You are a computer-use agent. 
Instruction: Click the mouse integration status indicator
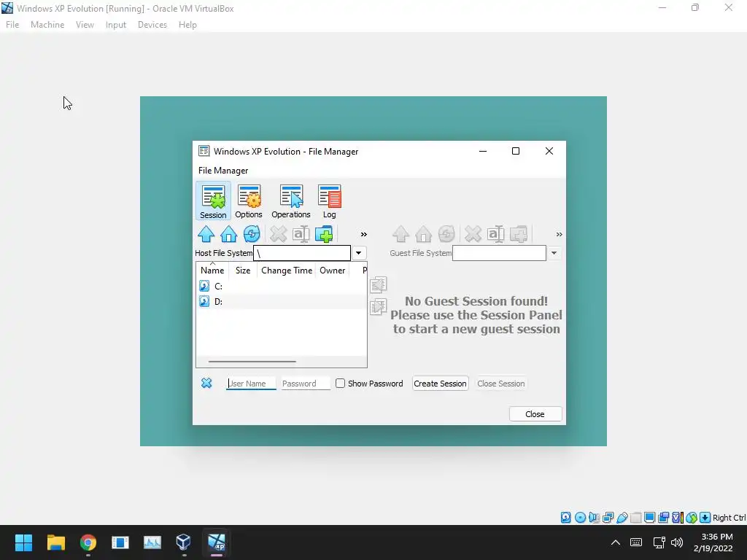coord(692,518)
